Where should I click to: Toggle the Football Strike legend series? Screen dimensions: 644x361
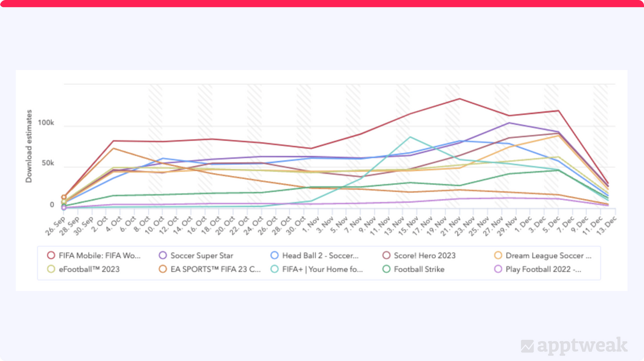tap(414, 269)
